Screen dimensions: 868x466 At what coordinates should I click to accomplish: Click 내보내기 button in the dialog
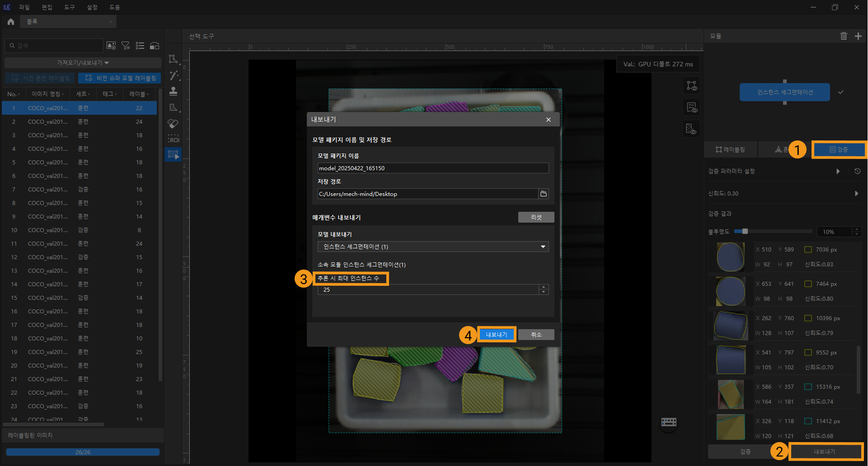pyautogui.click(x=497, y=335)
